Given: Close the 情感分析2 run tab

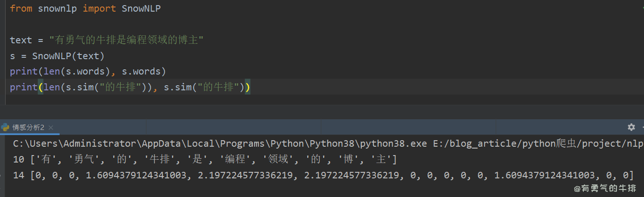Looking at the screenshot, I should coord(51,128).
